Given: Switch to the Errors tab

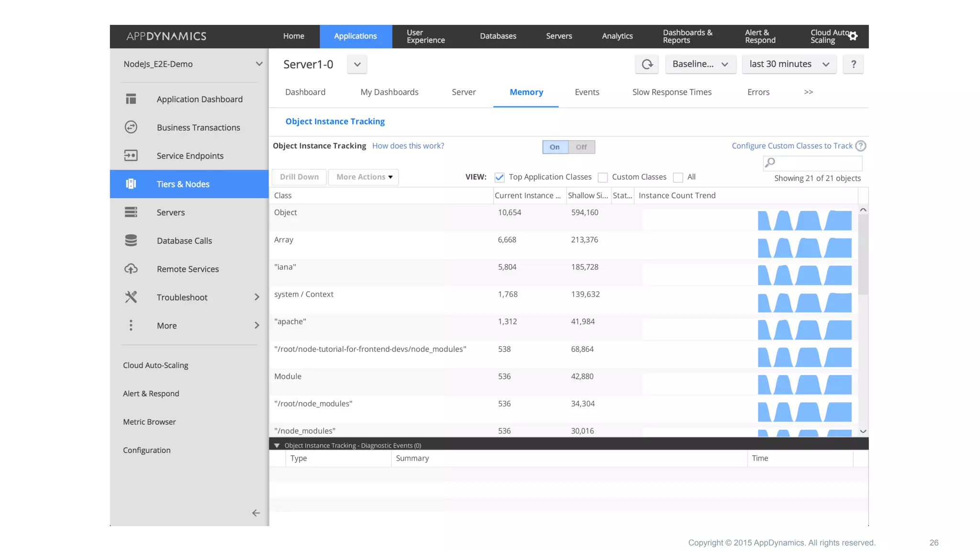Looking at the screenshot, I should [758, 92].
